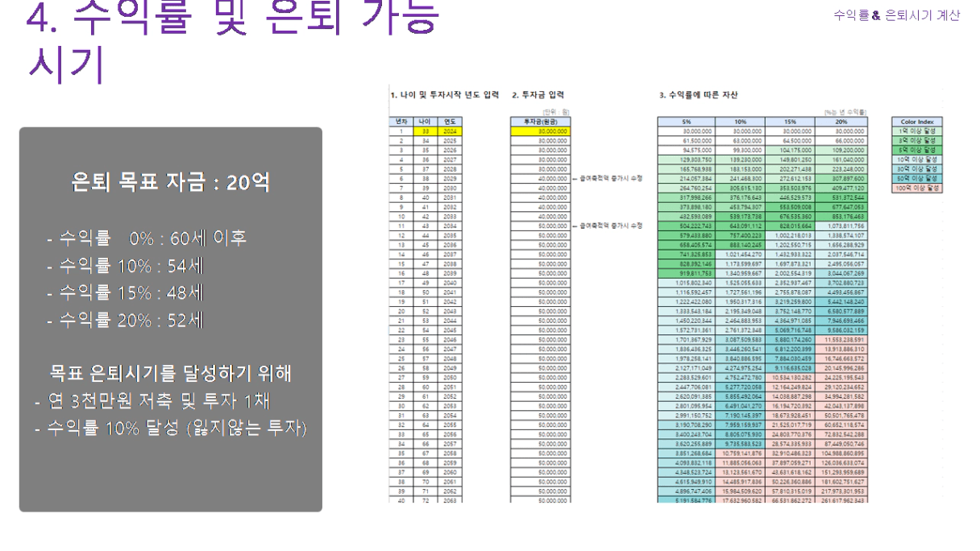Click the yellow investment amount cell
This screenshot has height=551, width=980.
[540, 130]
